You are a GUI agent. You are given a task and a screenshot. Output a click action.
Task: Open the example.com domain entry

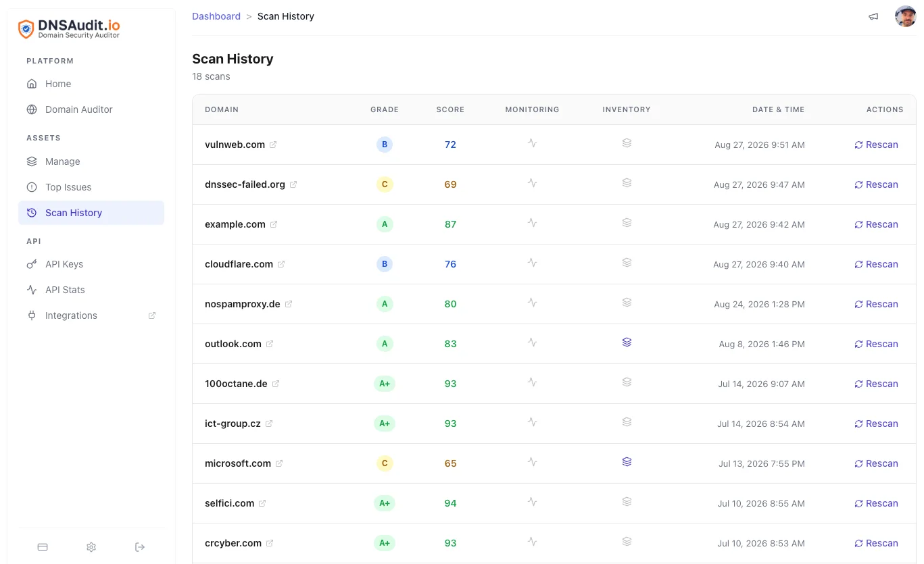[x=235, y=224]
